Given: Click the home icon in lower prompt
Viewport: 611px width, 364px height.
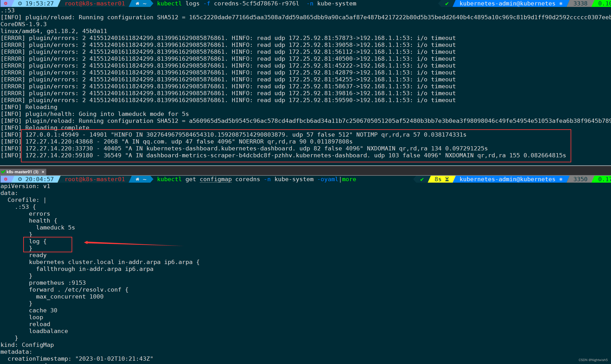Looking at the screenshot, I should click(x=137, y=179).
